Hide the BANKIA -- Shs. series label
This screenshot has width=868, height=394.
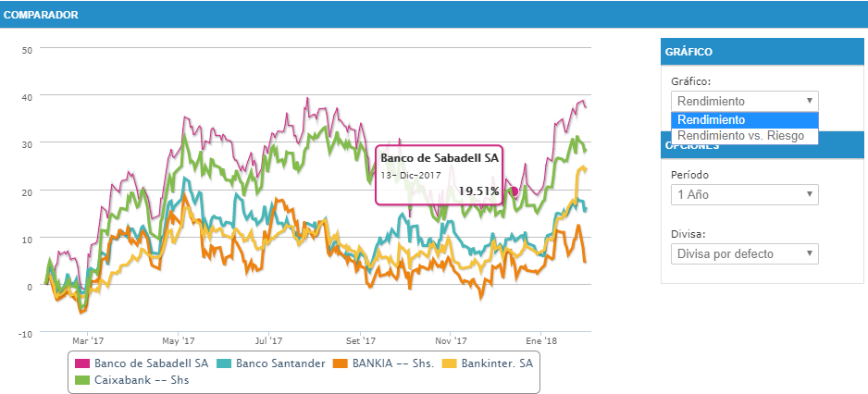click(x=395, y=363)
